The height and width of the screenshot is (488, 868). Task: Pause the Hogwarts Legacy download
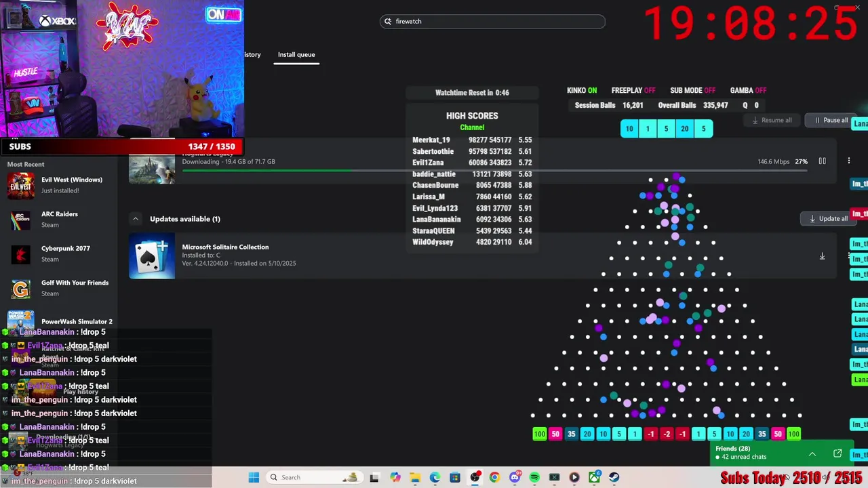822,161
